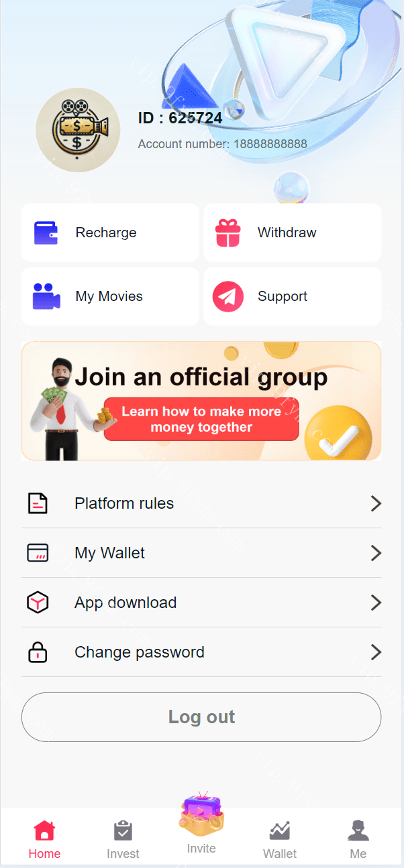This screenshot has height=868, width=404.
Task: Click the My Wallet card icon
Action: pyautogui.click(x=38, y=553)
